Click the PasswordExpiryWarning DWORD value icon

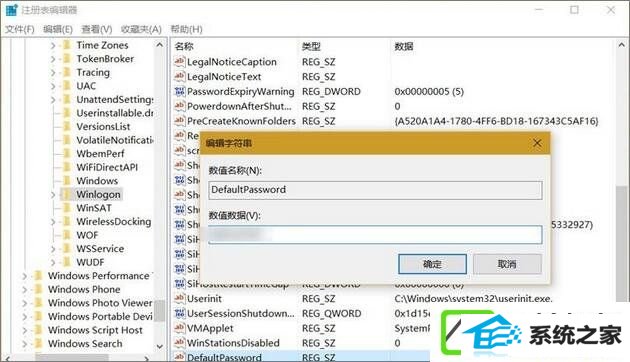click(179, 91)
